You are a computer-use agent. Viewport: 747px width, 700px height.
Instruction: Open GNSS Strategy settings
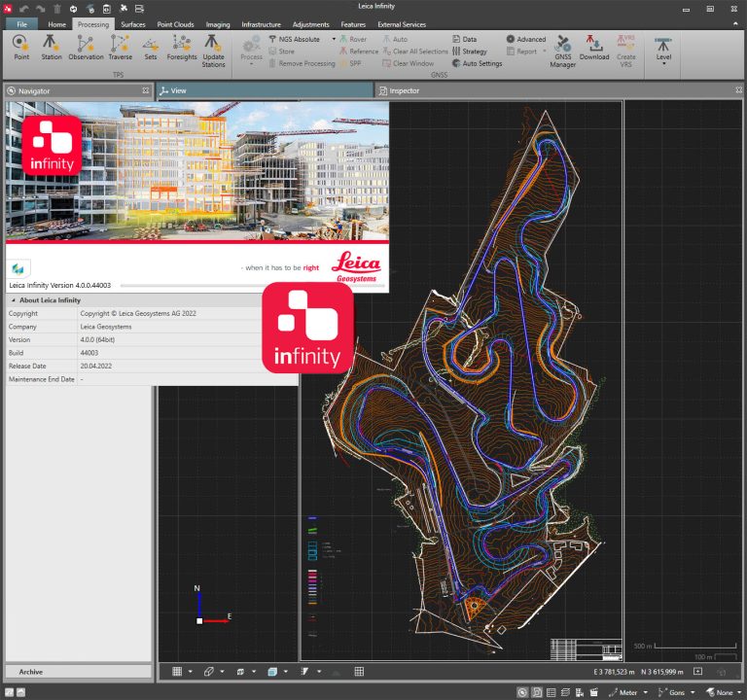pyautogui.click(x=469, y=52)
